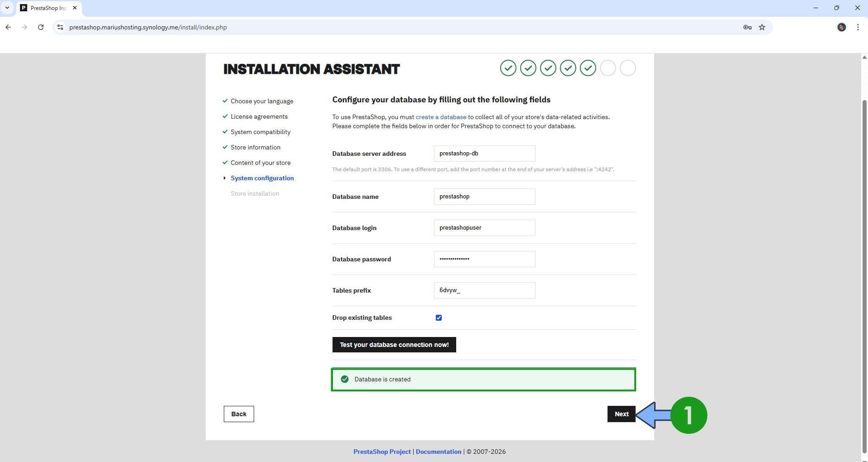Viewport: 868px width, 462px height.
Task: Open Chrome's three-dot menu
Action: tap(857, 27)
